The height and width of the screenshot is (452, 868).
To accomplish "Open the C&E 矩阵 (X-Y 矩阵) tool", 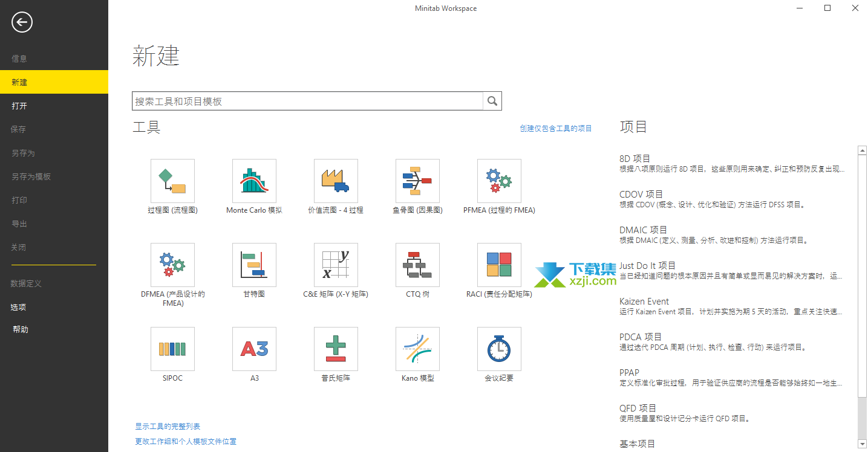I will click(335, 265).
